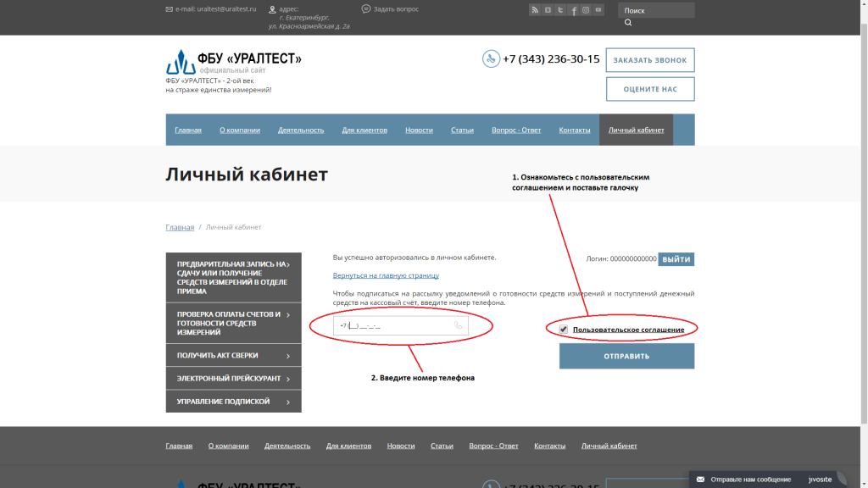Open the Пользовательское соглашение link
868x488 pixels.
[628, 330]
